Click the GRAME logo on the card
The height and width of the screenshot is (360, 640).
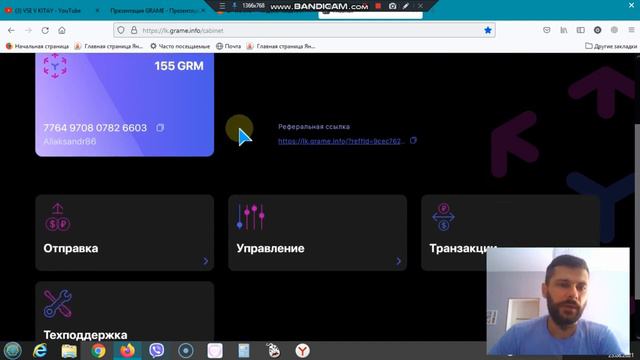55,66
